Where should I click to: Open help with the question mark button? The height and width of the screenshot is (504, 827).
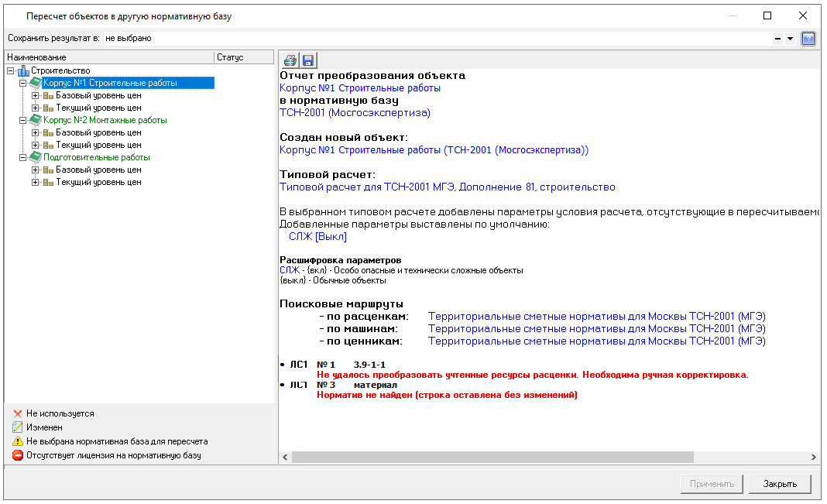[808, 38]
